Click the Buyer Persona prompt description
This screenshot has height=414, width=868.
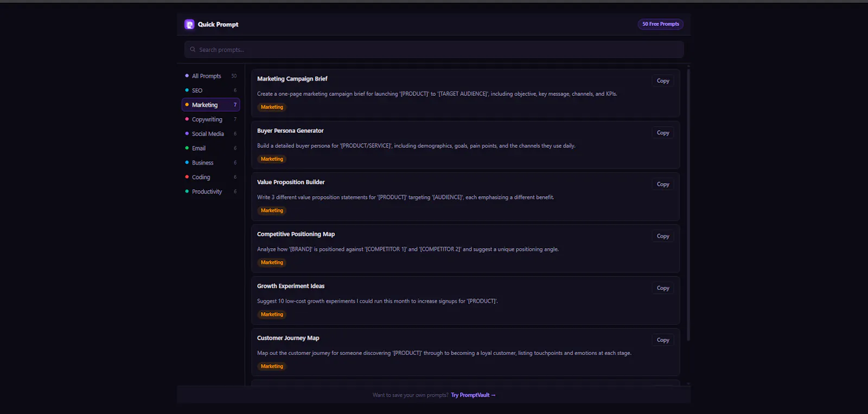[x=416, y=146]
